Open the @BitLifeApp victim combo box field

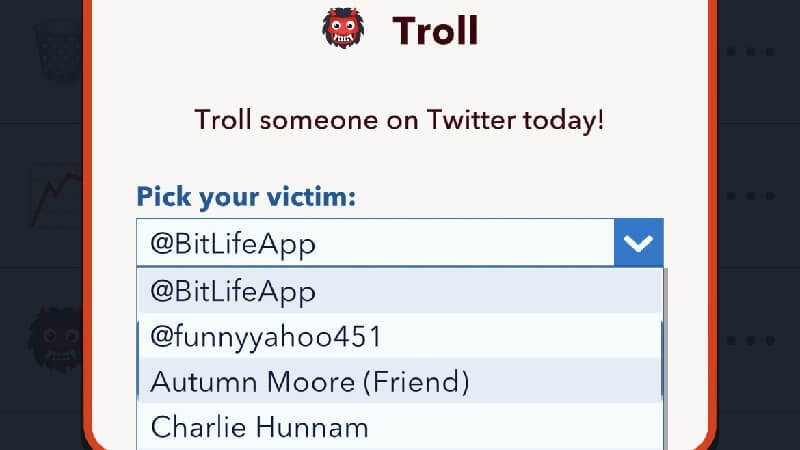click(x=375, y=242)
